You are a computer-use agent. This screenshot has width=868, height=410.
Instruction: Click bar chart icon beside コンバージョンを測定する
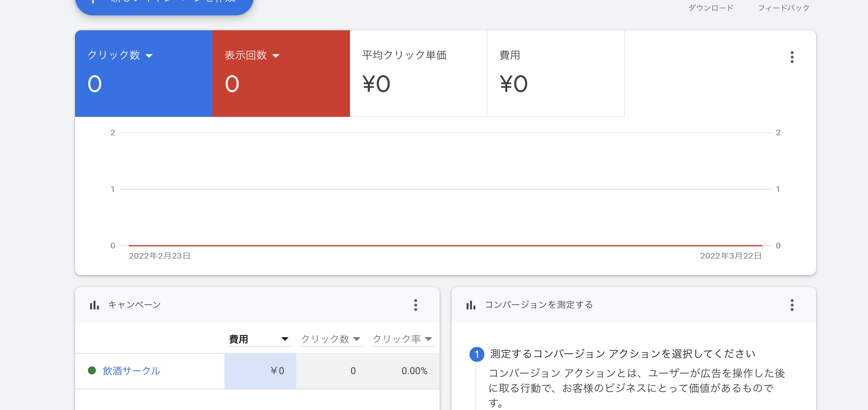tap(471, 305)
